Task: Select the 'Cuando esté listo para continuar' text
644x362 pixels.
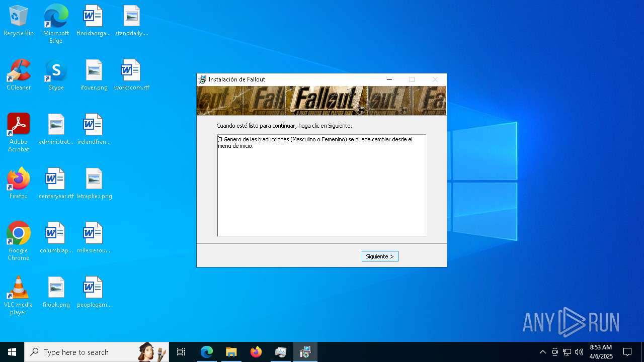Action: click(x=284, y=126)
